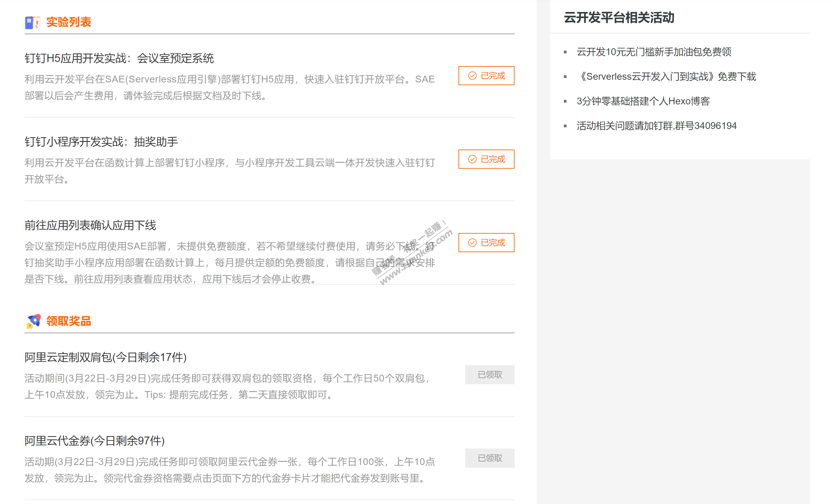Click description starting 利用云开发平台在函数计算上
830x504 pixels.
230,171
